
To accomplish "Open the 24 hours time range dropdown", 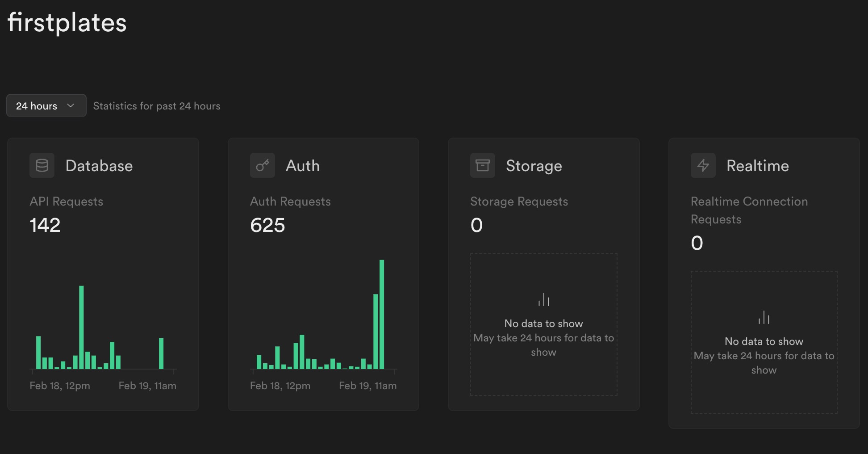I will [x=46, y=105].
